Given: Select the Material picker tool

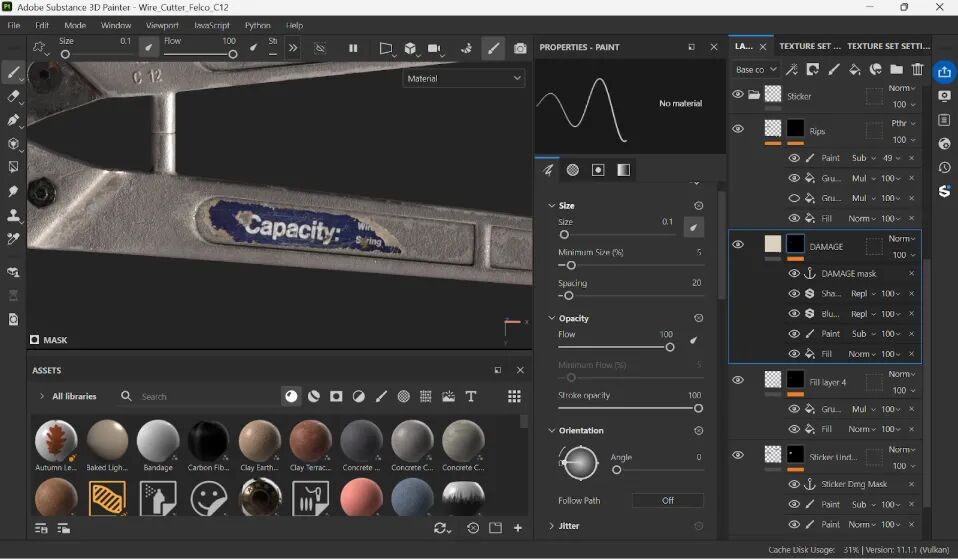Looking at the screenshot, I should point(13,239).
